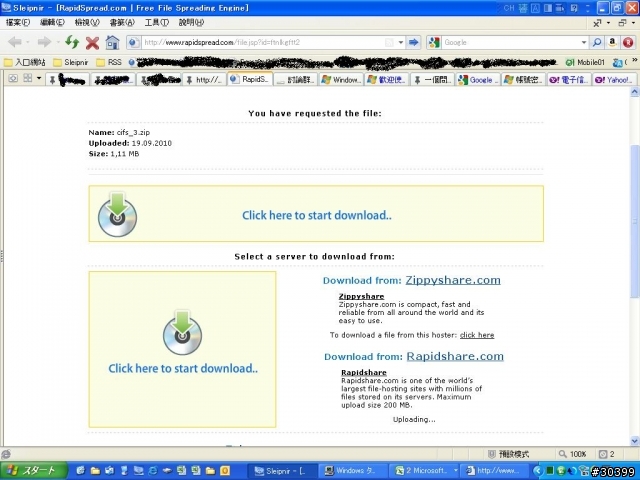
Task: Reload the page with green refresh arrows
Action: (x=72, y=42)
